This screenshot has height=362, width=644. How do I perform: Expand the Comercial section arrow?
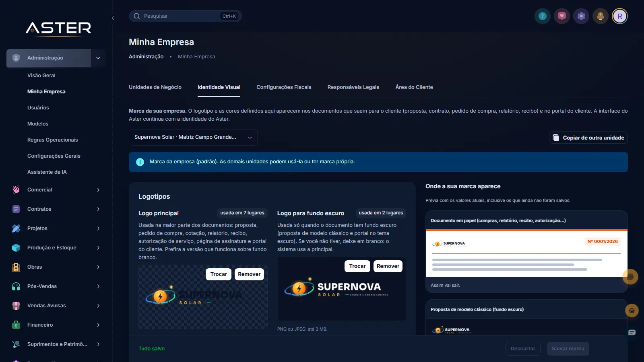point(98,190)
